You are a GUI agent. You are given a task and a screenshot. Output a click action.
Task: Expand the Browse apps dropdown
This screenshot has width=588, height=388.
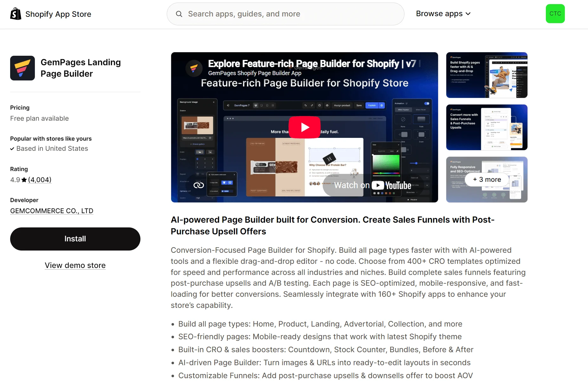point(443,14)
